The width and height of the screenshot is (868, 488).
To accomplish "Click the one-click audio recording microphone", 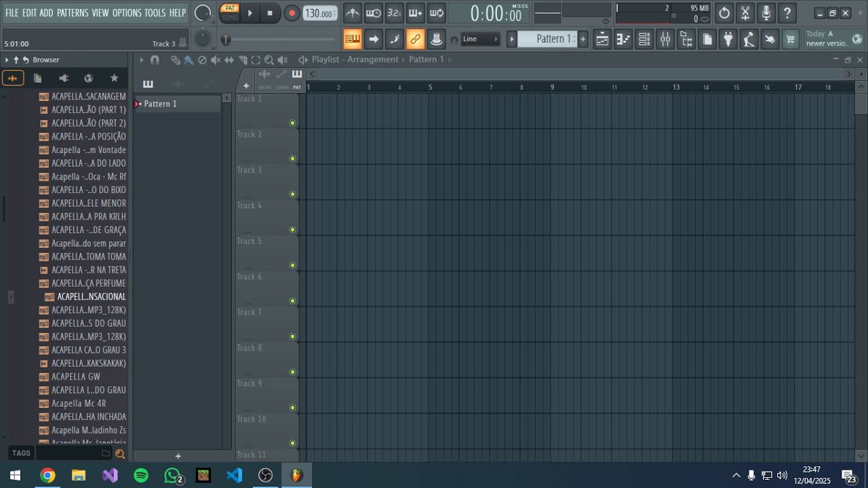I will [766, 13].
